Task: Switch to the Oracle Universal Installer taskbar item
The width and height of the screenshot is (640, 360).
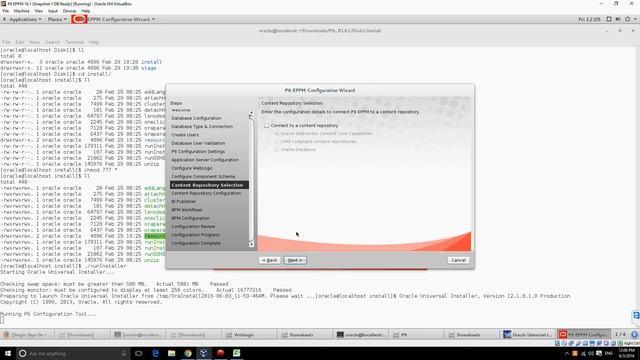Action: [528, 335]
